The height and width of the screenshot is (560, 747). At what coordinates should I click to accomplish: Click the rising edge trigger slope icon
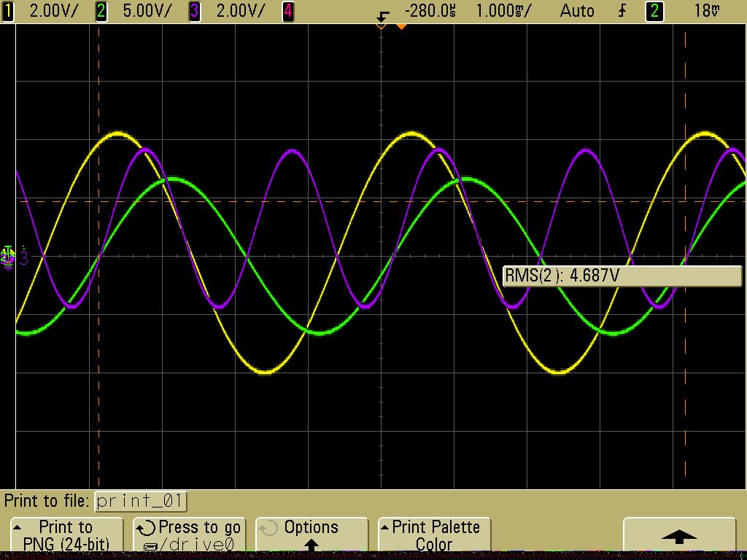tap(623, 11)
